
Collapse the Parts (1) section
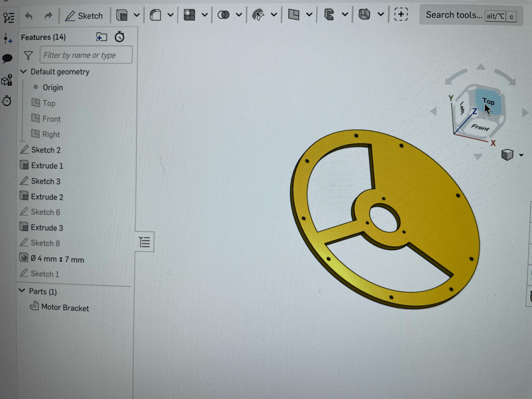click(22, 291)
